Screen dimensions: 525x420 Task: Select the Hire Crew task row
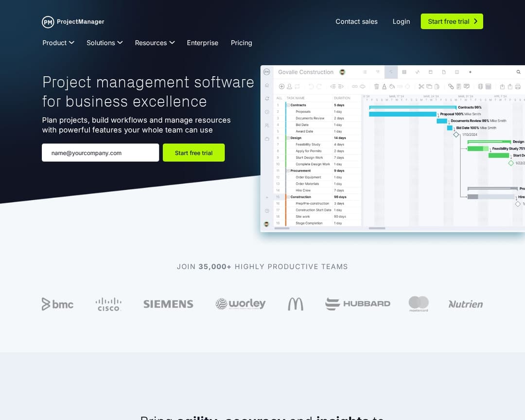[x=317, y=190]
